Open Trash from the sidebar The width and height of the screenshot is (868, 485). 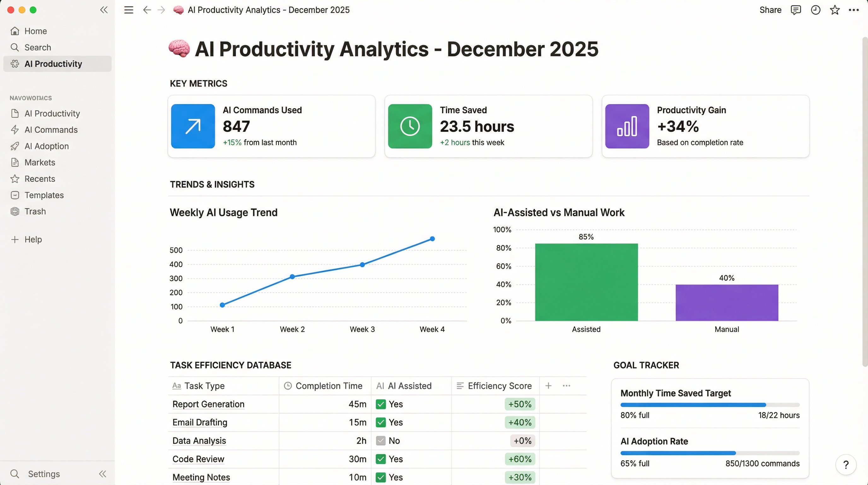pos(35,212)
